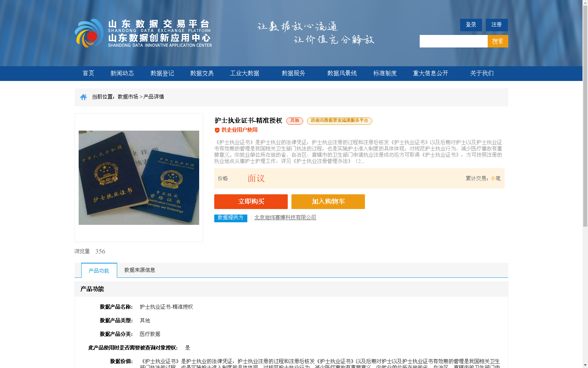Select 数据交易 from the navigation bar

coord(202,73)
